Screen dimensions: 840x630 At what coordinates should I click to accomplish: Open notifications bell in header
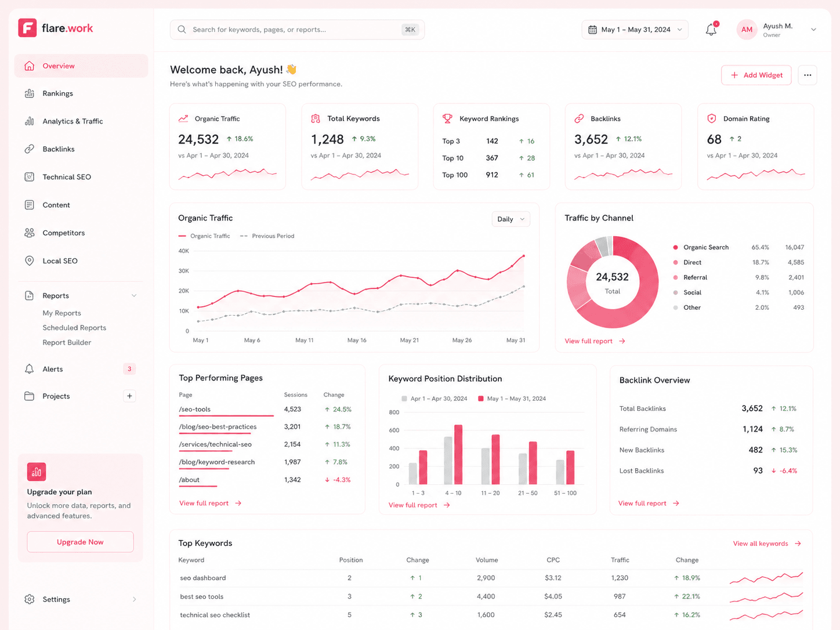tap(711, 30)
